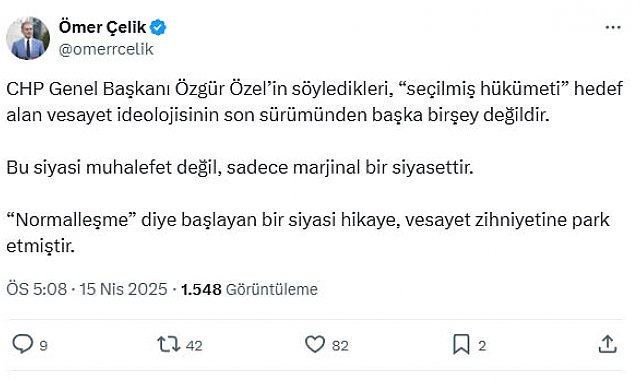Image resolution: width=641 pixels, height=380 pixels.
Task: Click the blue verified badge
Action: pyautogui.click(x=158, y=27)
